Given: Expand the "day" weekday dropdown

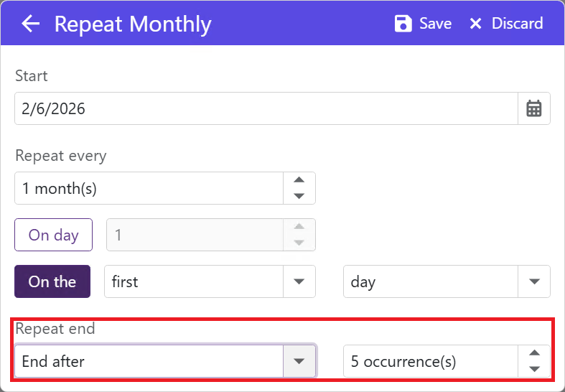Looking at the screenshot, I should click(x=534, y=281).
